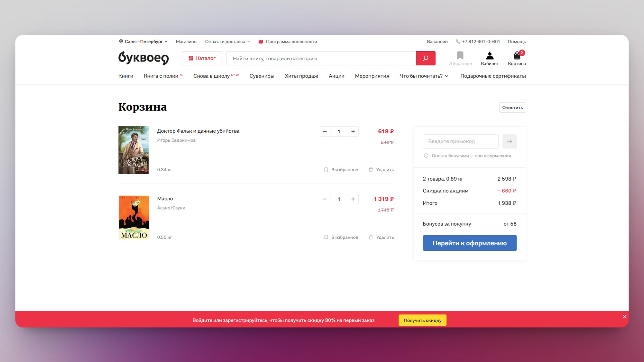Decrease quantity of Масло book

click(325, 199)
